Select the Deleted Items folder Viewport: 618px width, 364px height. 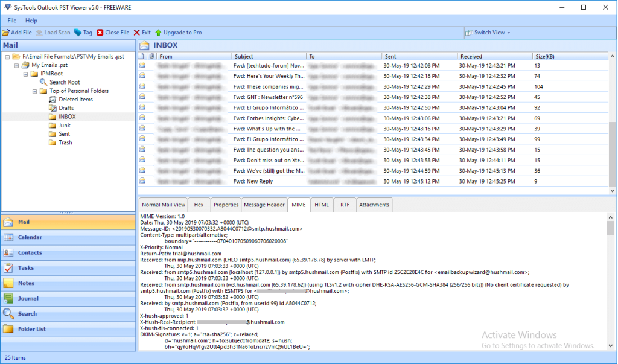click(75, 100)
